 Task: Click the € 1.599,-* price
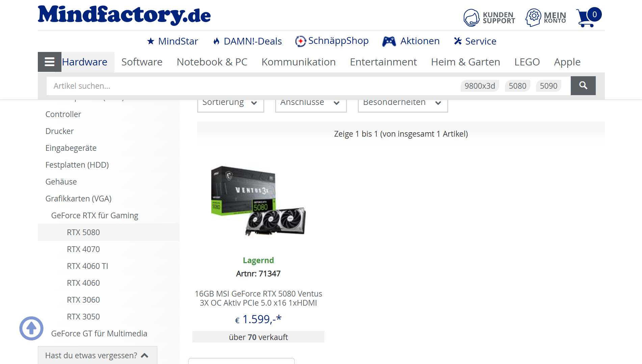[258, 319]
